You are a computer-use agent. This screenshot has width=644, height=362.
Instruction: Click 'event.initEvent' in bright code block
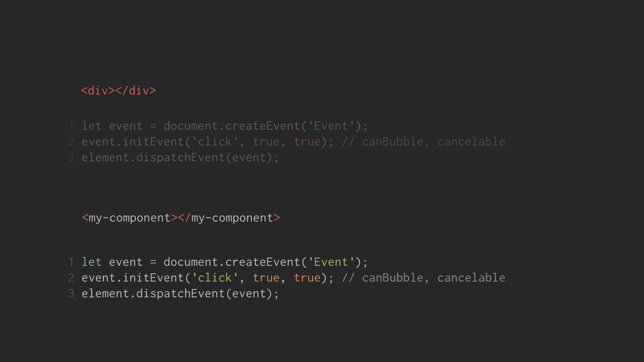tap(133, 278)
